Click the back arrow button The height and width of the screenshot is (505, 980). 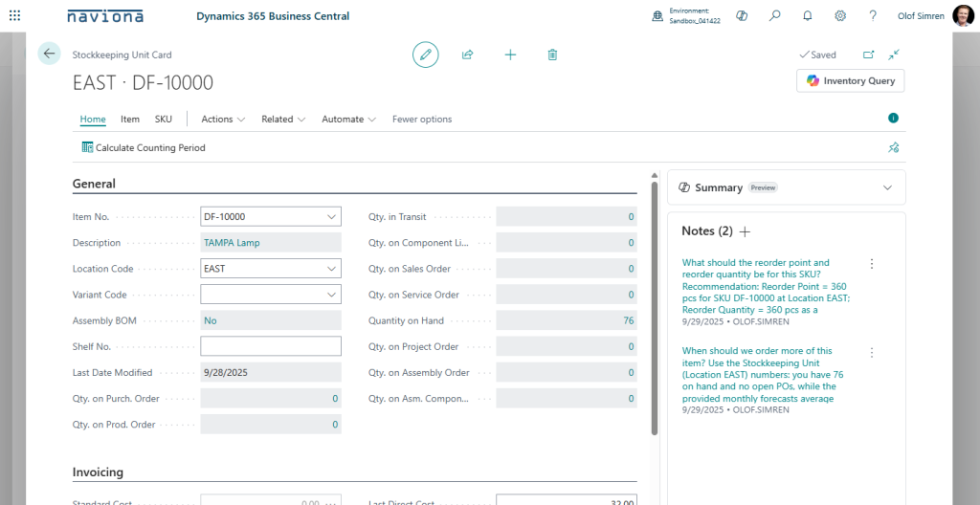click(x=50, y=55)
